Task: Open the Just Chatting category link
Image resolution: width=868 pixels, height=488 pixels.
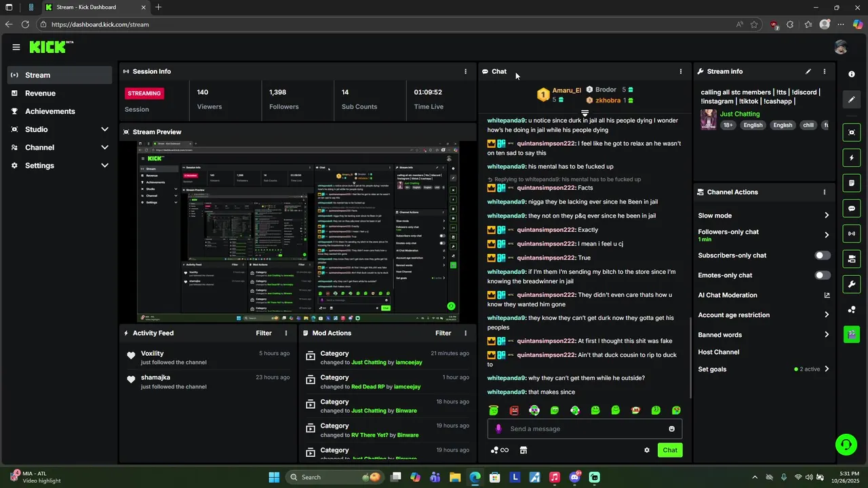Action: [x=740, y=114]
